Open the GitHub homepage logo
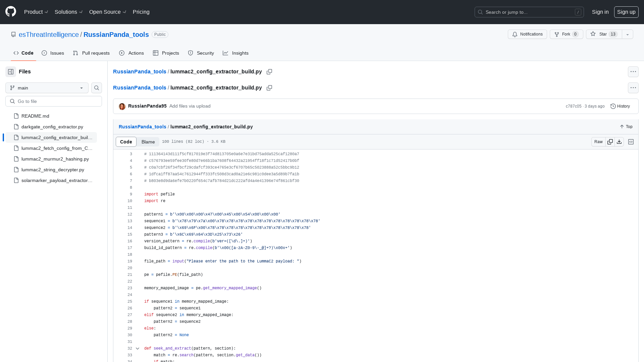This screenshot has height=362, width=644. [11, 12]
